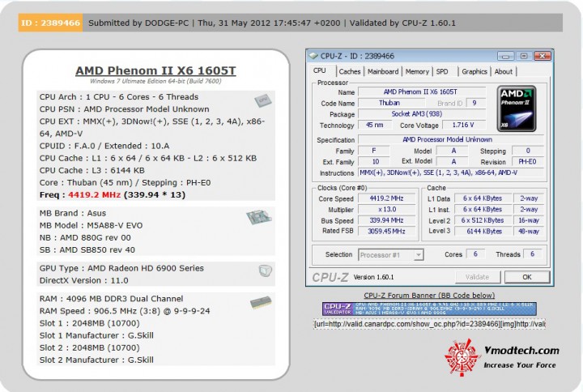This screenshot has height=392, width=583.
Task: Click the CPU chip icon beside CPU Arch
Action: point(263,100)
